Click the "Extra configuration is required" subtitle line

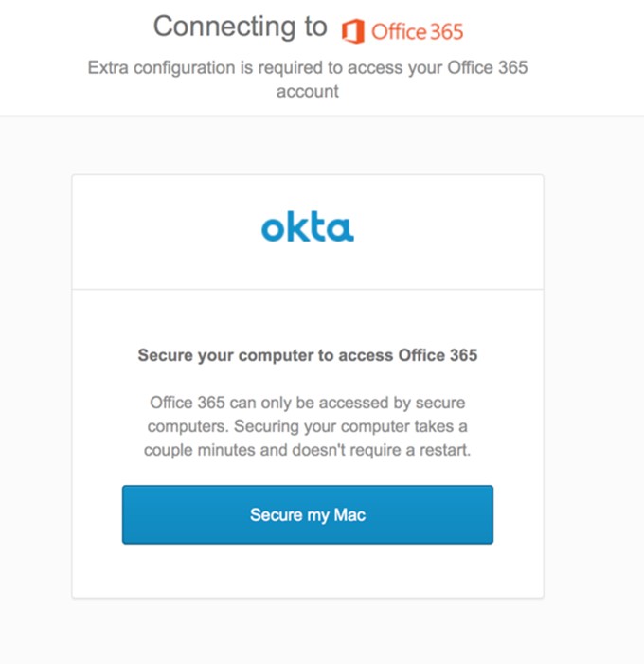click(x=308, y=68)
